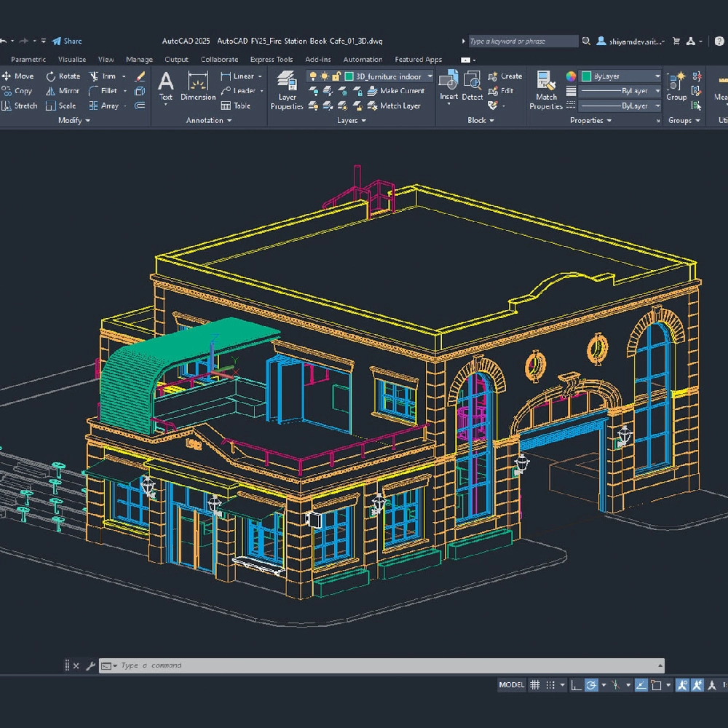Click the Rotate tool icon
Screen dimensions: 728x728
[51, 76]
